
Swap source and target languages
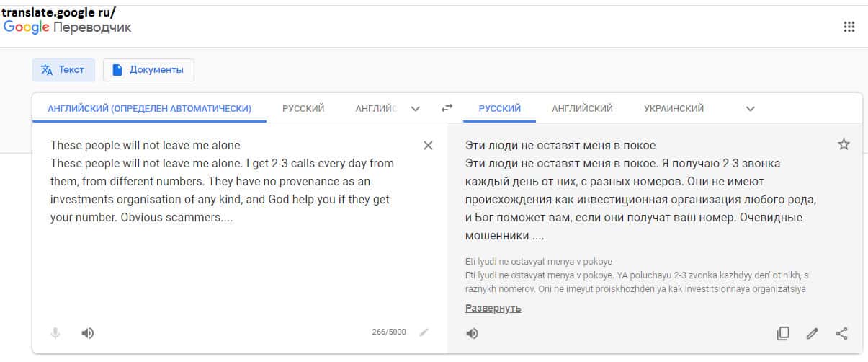pyautogui.click(x=447, y=108)
